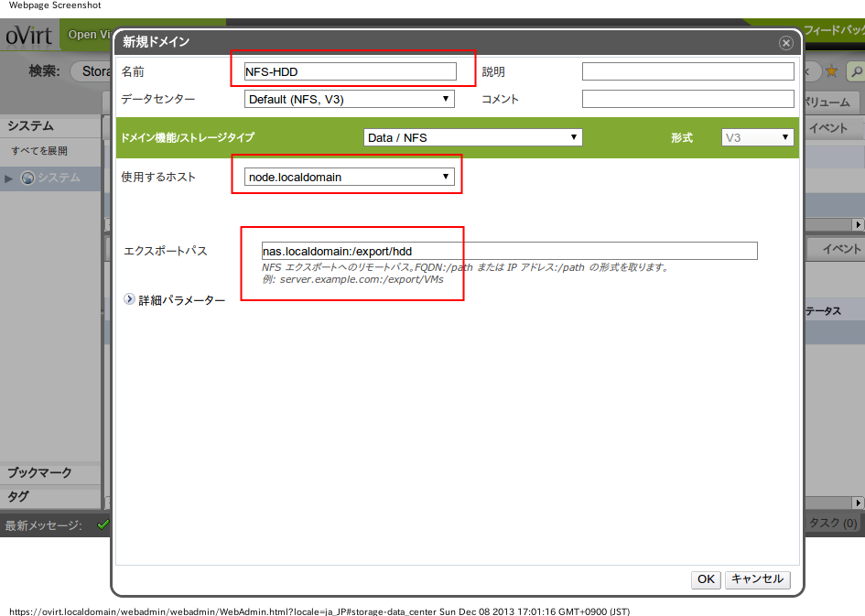Click the エクスポートパス input field

[509, 251]
